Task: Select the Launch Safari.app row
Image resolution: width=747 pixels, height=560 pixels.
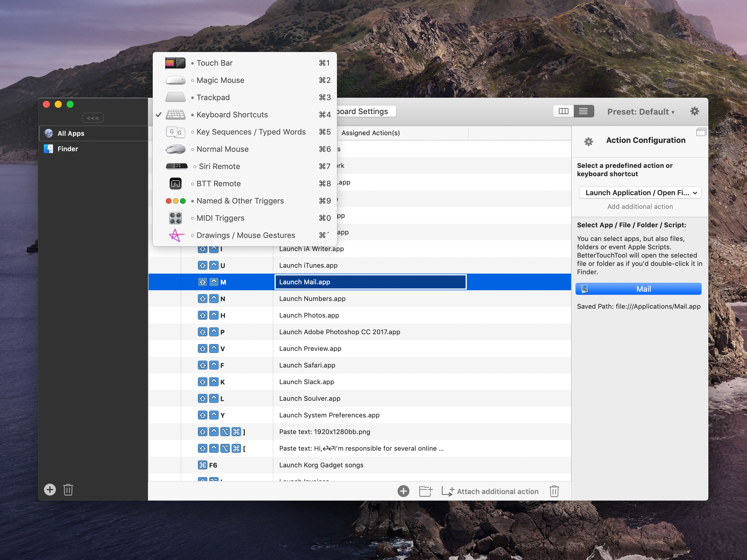Action: 360,365
